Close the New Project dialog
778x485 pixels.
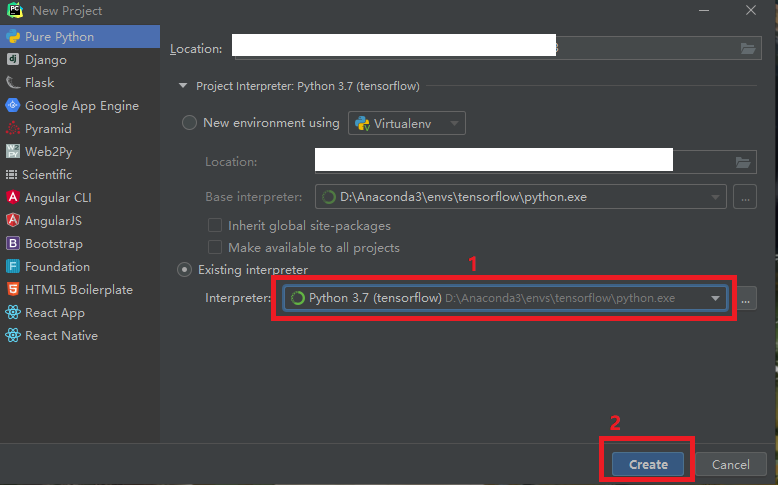tap(751, 10)
